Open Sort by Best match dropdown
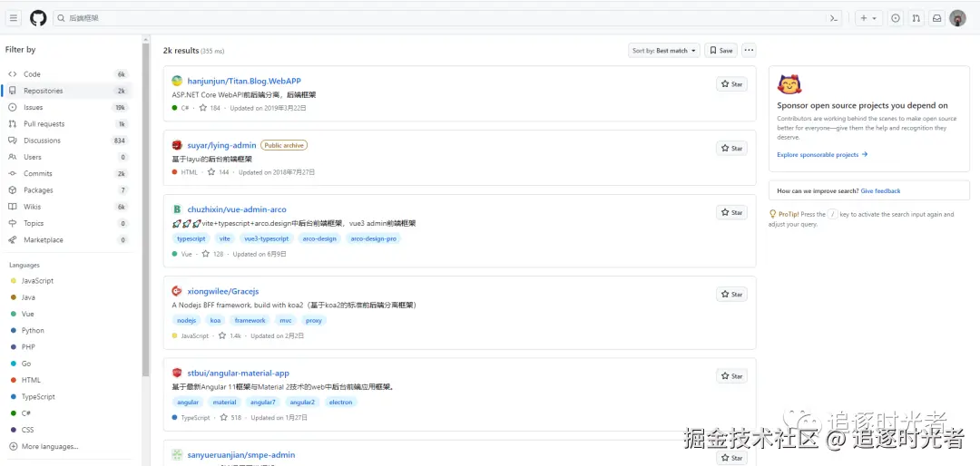The image size is (980, 466). pos(663,51)
